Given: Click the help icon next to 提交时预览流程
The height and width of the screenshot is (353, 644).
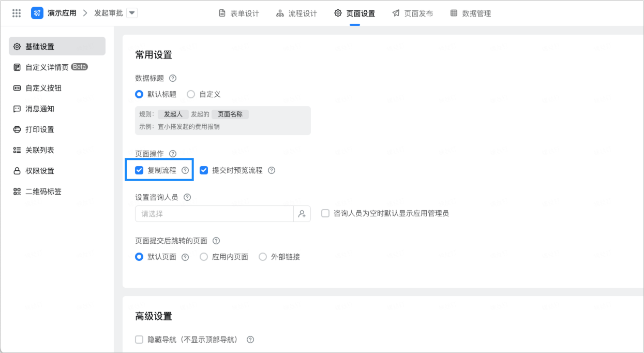Looking at the screenshot, I should pyautogui.click(x=272, y=170).
